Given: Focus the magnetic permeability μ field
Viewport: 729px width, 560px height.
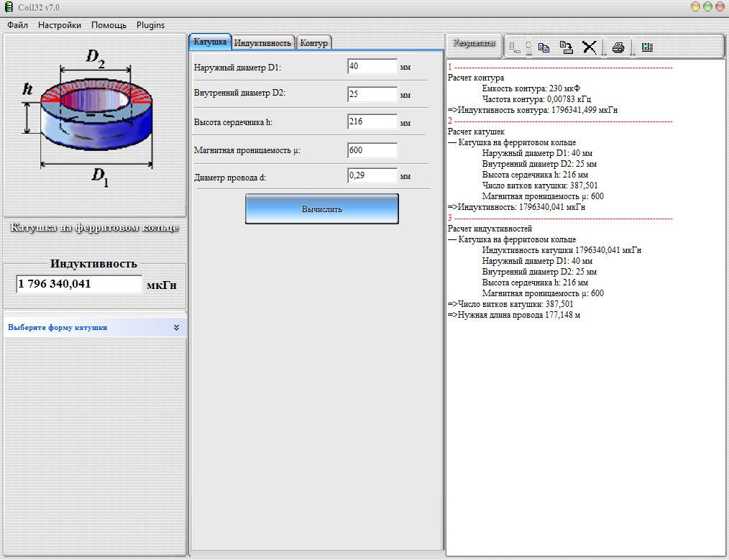Looking at the screenshot, I should [x=372, y=150].
